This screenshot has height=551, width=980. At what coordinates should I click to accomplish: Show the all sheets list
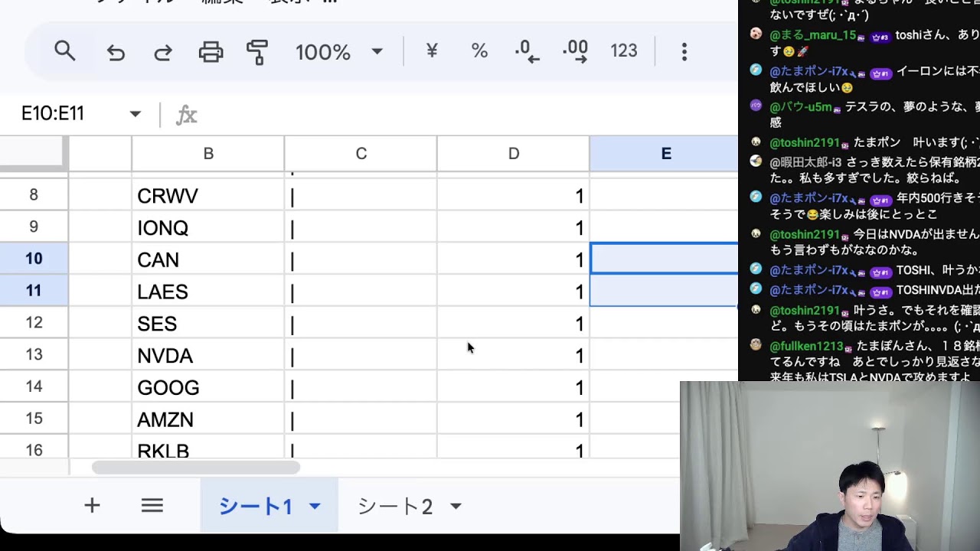[x=152, y=505]
